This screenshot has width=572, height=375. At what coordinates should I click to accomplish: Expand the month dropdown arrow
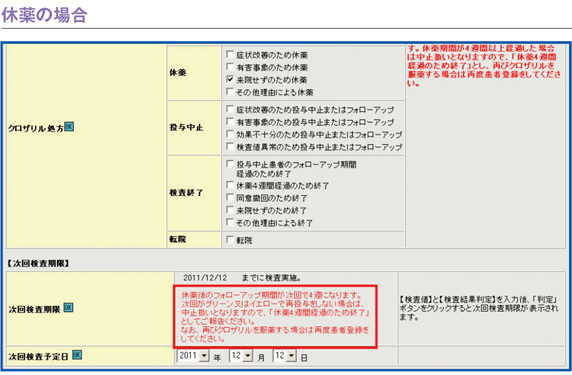pos(248,355)
